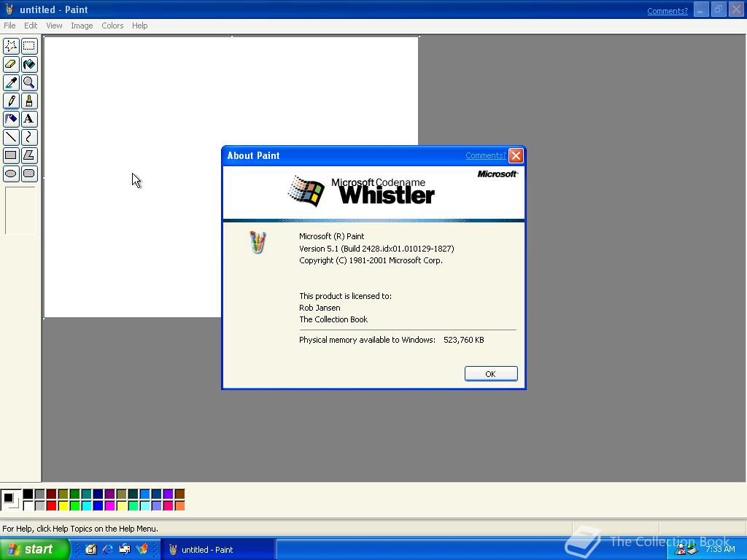Screen dimensions: 747x560
Task: Pick the Fill With Color bucket tool
Action: 29,64
